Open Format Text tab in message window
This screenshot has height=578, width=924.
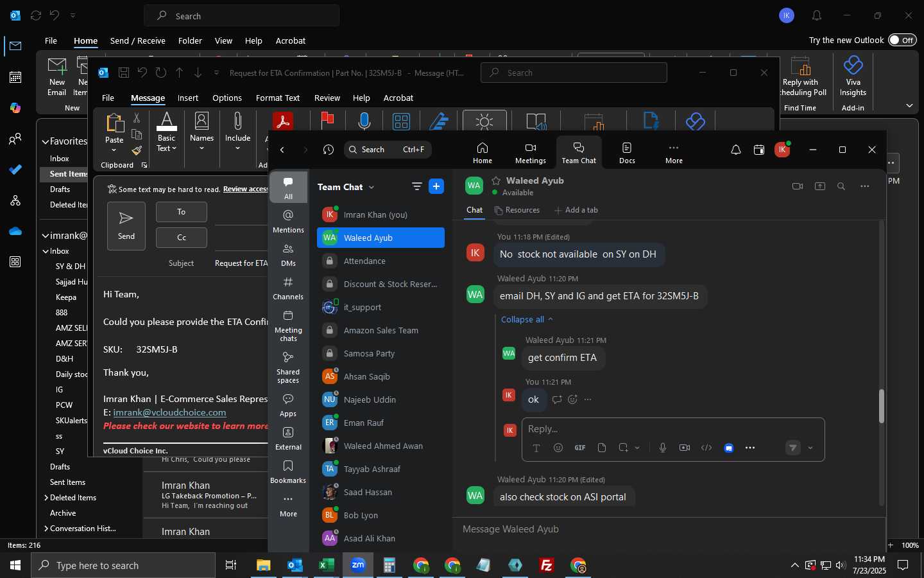coord(278,98)
